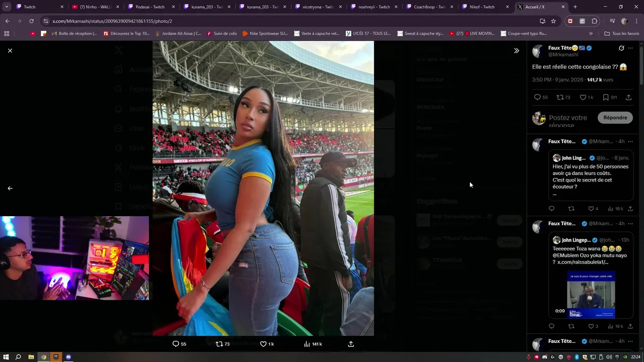Screen dimensions: 644x362
Task: Open Discord from taskbar
Action: tap(68, 357)
